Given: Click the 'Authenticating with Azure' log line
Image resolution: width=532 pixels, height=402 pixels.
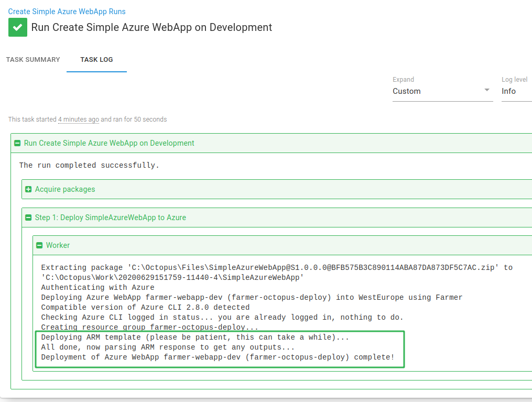Looking at the screenshot, I should [x=97, y=287].
